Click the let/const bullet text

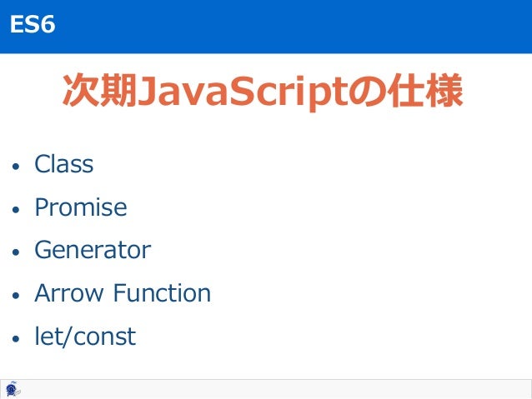tap(85, 337)
